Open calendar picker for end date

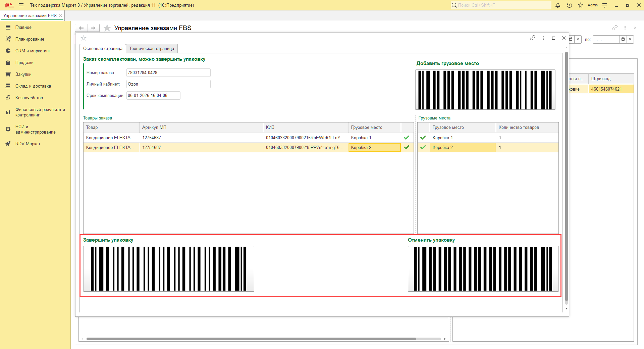[x=623, y=39]
